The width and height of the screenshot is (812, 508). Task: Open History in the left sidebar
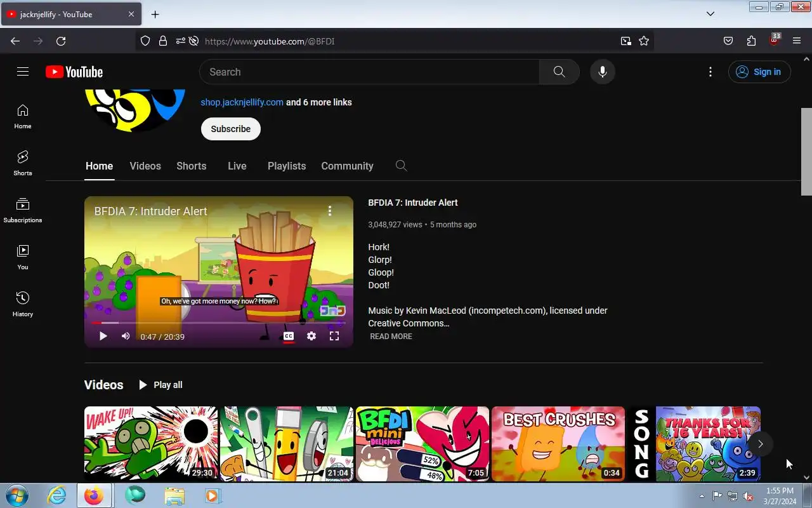point(23,304)
